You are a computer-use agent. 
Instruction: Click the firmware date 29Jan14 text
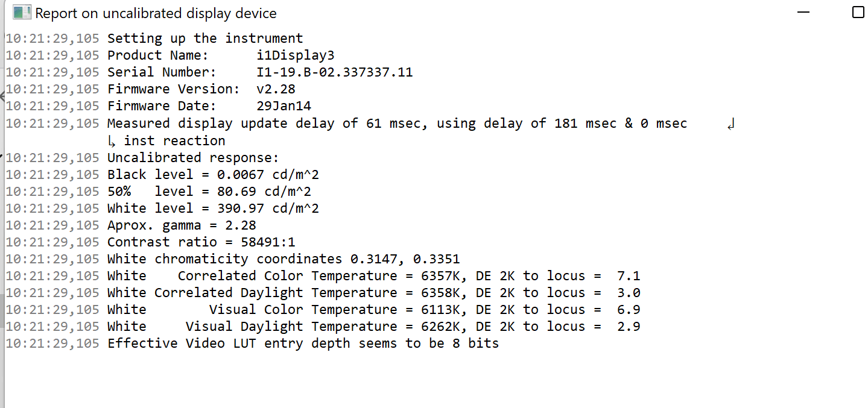tap(284, 106)
